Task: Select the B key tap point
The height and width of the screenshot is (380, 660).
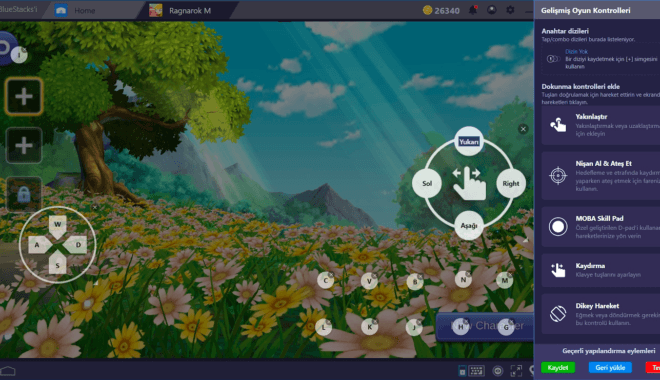Action: (415, 282)
